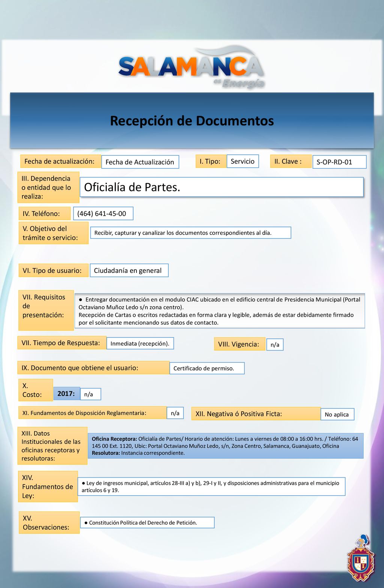Click 'IX. Documento que obtiene el usuario' label
Screen dimensions: 384x588
pyautogui.click(x=93, y=368)
